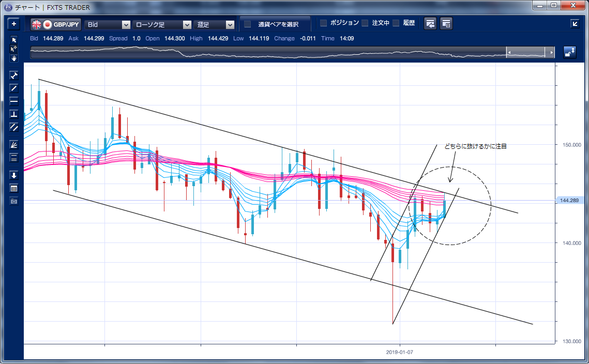Open the ローソク足 chart type dropdown
The width and height of the screenshot is (589, 364).
[162, 24]
